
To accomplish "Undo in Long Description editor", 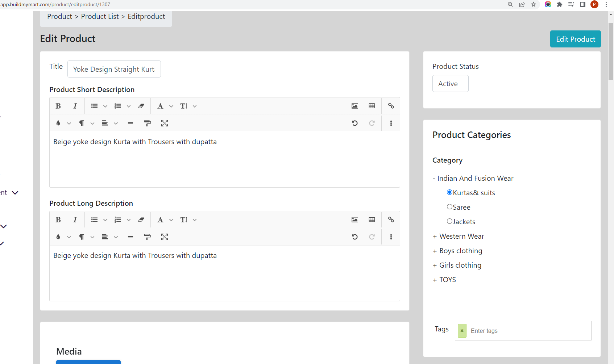I will [355, 237].
